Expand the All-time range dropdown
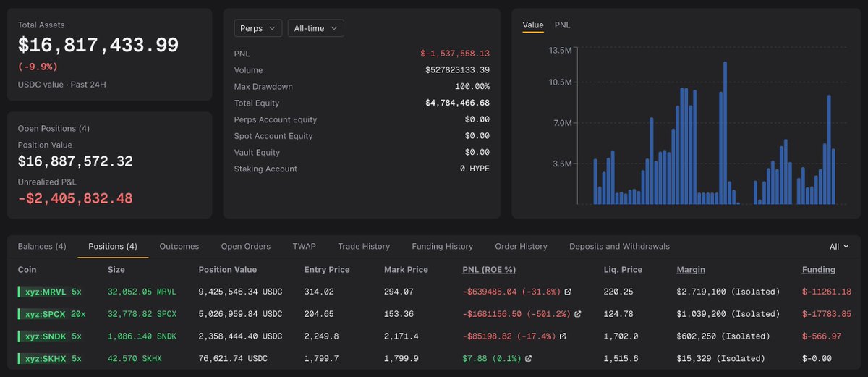This screenshot has height=377, width=868. point(315,28)
